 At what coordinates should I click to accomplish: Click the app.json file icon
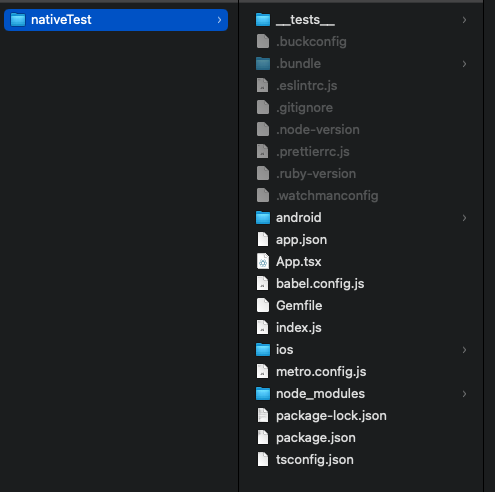click(x=263, y=240)
